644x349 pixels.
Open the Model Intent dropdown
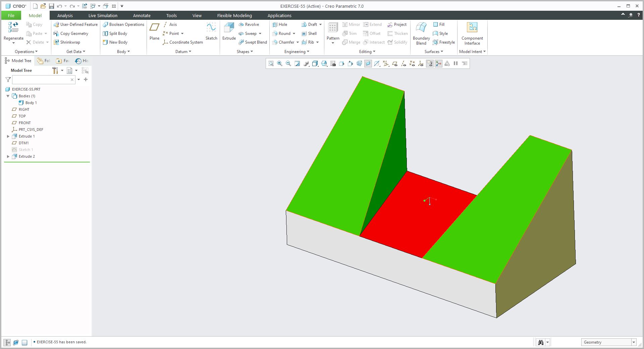(x=472, y=52)
